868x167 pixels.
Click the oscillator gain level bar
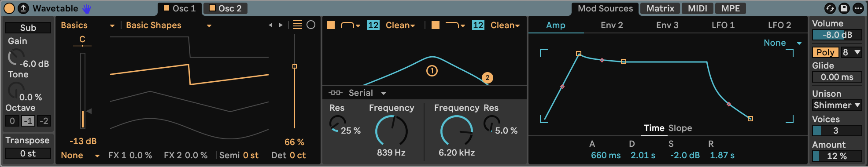click(82, 91)
